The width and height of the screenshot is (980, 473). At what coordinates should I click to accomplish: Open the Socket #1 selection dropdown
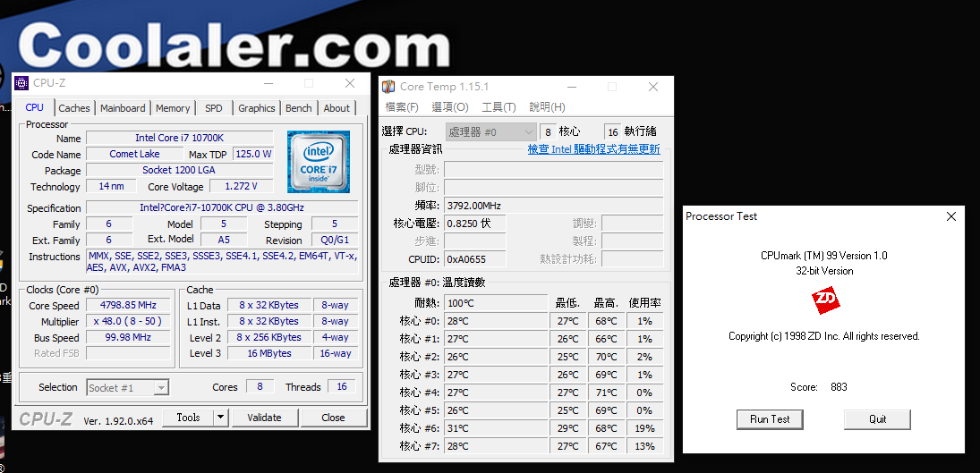pos(127,387)
